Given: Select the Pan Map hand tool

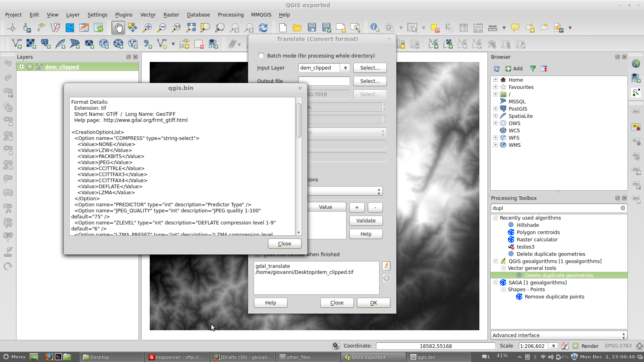Looking at the screenshot, I should tap(118, 28).
